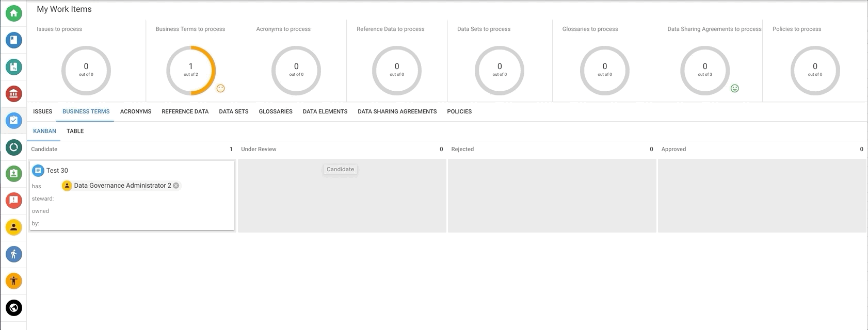Open the yellow person sidebar icon
Viewport: 868px width, 330px height.
[14, 227]
